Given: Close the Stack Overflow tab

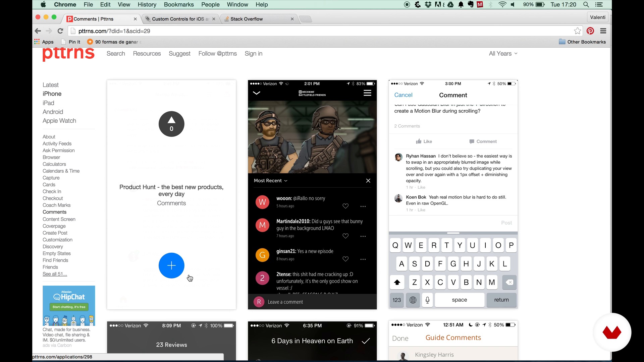Looking at the screenshot, I should (x=292, y=19).
